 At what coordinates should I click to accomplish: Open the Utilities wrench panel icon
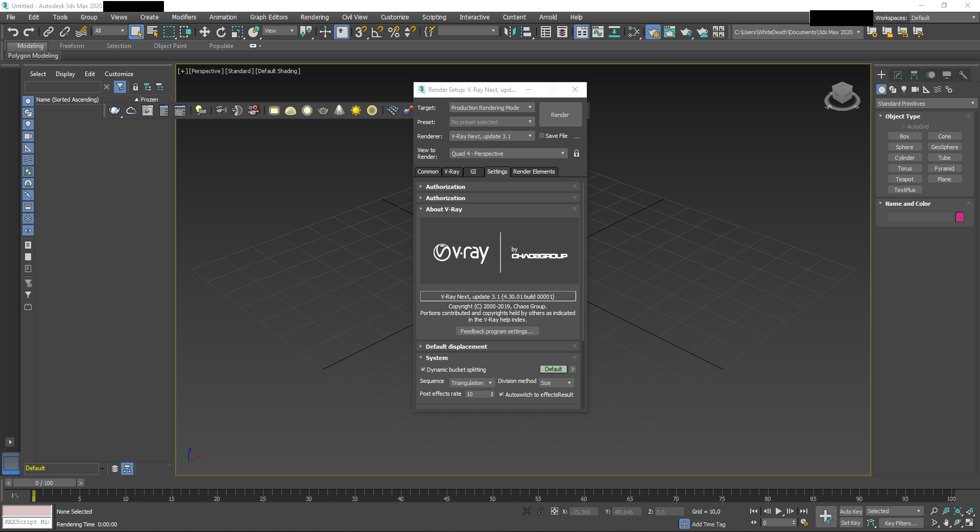coord(963,75)
